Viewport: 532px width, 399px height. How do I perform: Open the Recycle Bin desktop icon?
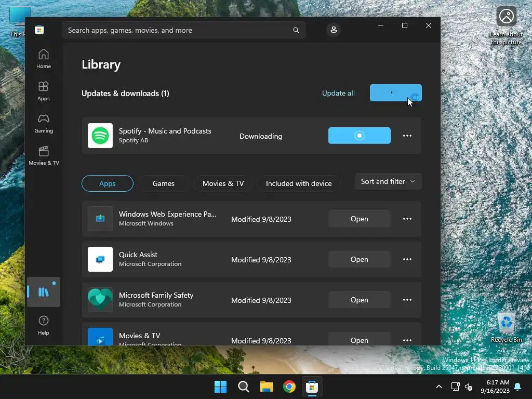(506, 327)
